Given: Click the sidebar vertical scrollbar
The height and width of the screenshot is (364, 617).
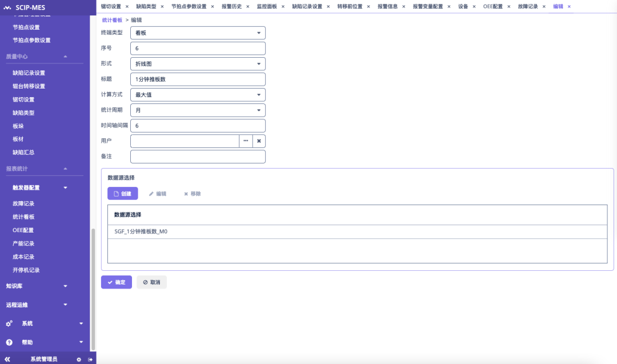Looking at the screenshot, I should click(x=93, y=289).
